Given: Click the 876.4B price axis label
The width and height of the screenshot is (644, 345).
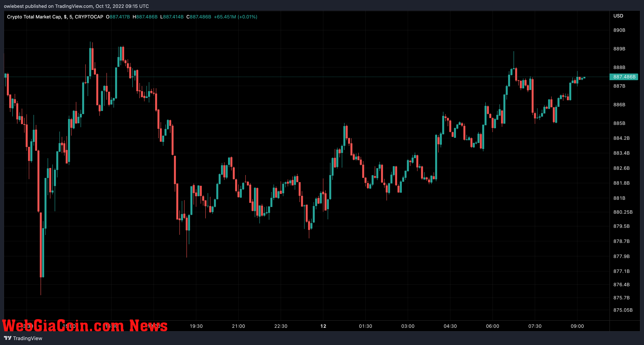Looking at the screenshot, I should 621,285.
